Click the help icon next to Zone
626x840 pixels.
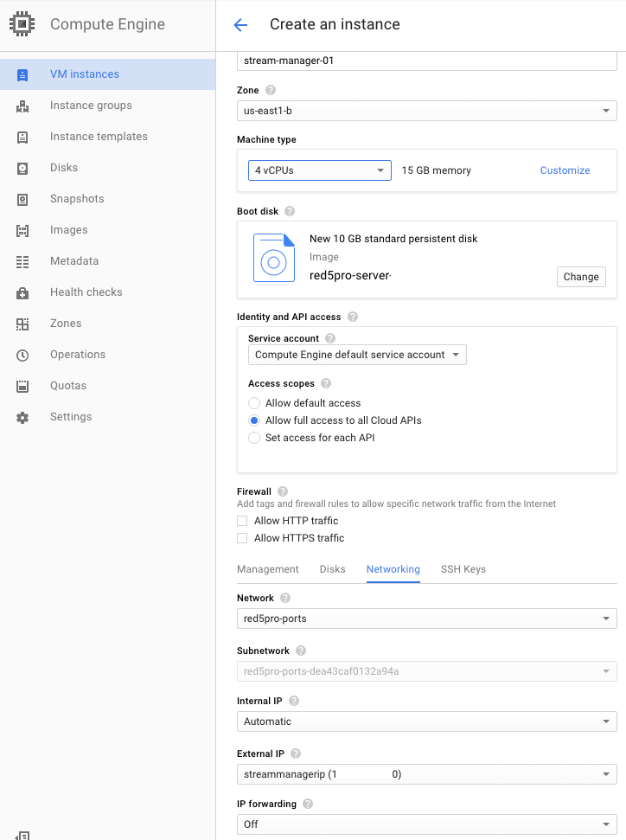coord(271,90)
